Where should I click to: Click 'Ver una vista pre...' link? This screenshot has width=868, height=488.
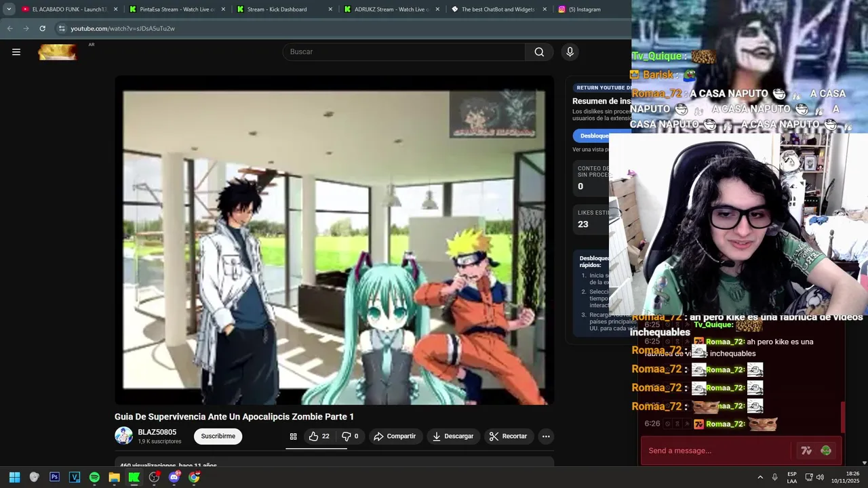coord(591,150)
